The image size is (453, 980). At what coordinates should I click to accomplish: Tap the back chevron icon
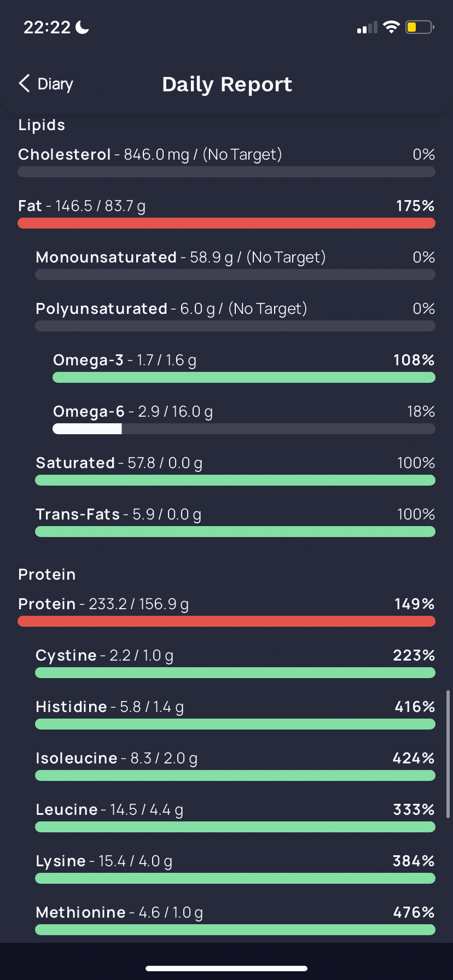click(x=24, y=84)
